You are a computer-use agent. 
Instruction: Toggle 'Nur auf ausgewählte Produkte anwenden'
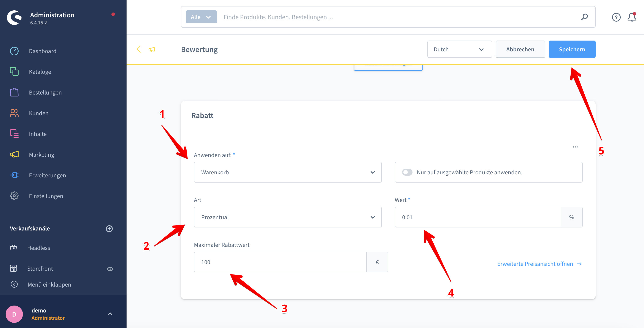[407, 172]
